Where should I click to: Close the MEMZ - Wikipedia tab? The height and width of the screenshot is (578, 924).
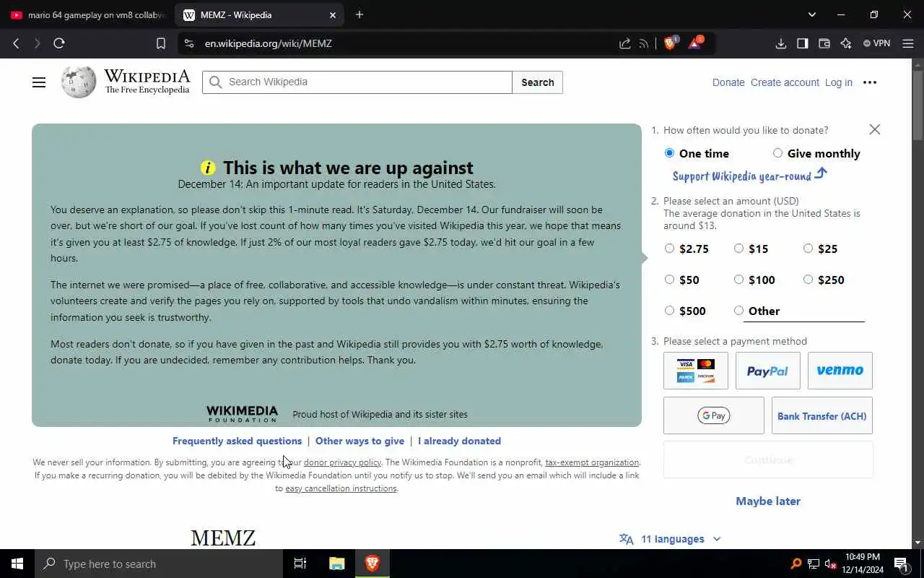point(333,14)
